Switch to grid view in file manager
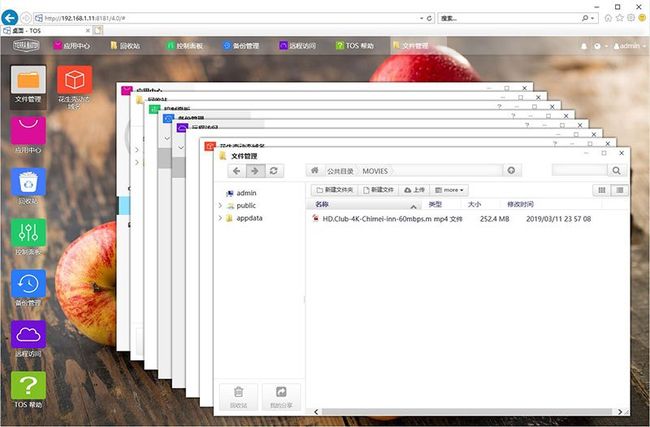Viewport: 650px width, 427px height. [602, 190]
